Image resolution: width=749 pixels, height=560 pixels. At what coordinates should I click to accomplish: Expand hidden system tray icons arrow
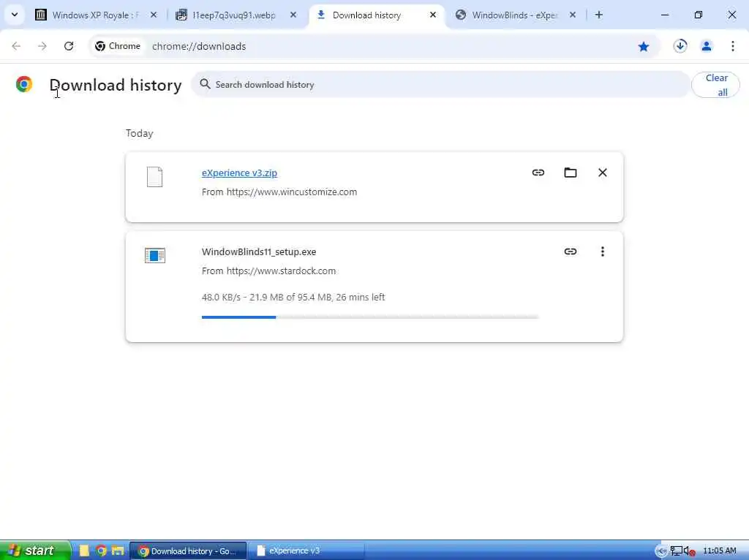661,551
